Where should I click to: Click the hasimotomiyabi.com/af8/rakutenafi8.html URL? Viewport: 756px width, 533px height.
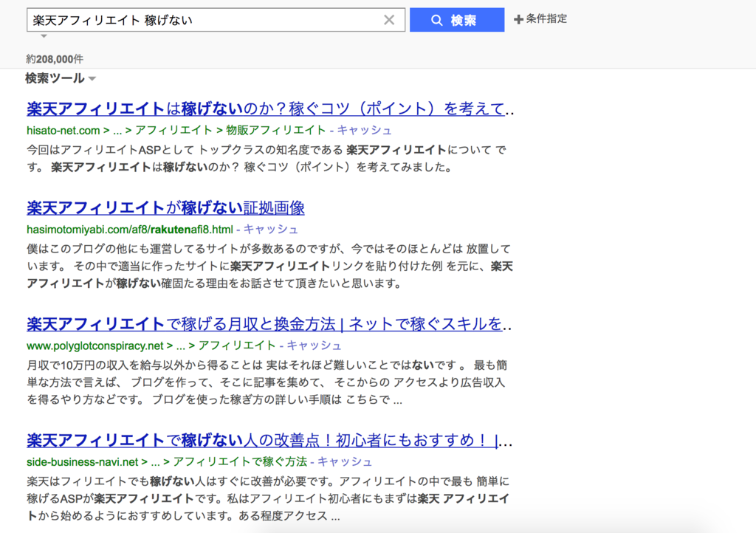click(x=130, y=230)
